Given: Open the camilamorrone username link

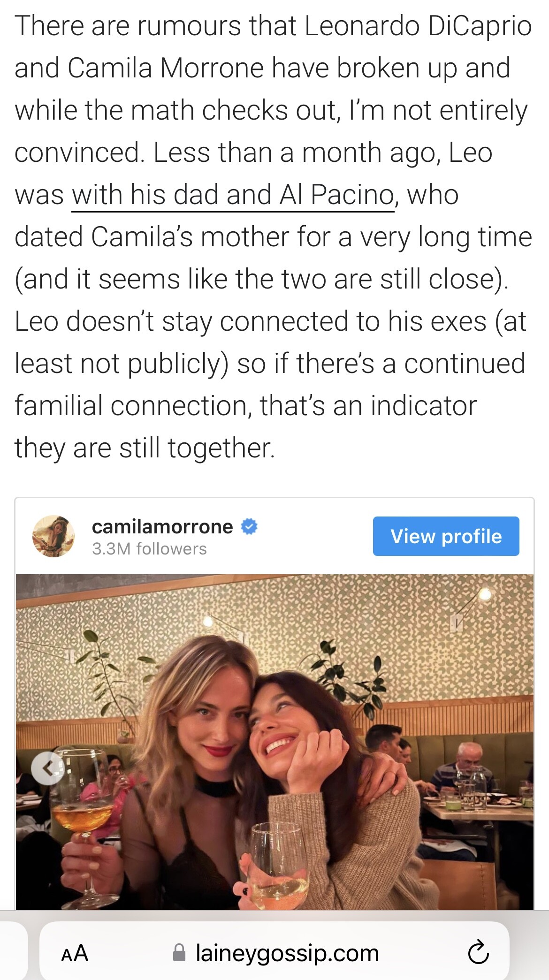Looking at the screenshot, I should tap(162, 527).
